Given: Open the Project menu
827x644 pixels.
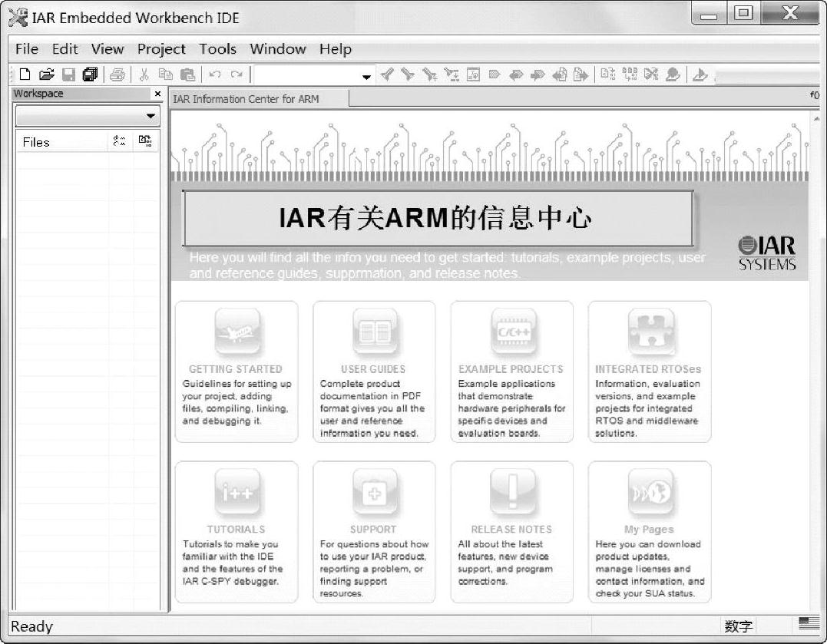Looking at the screenshot, I should tap(161, 49).
